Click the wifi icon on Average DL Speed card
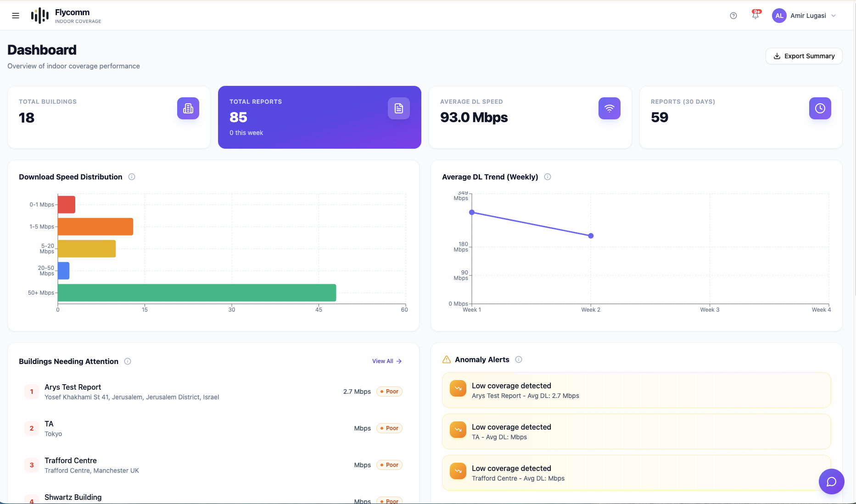The width and height of the screenshot is (856, 504). coord(609,108)
